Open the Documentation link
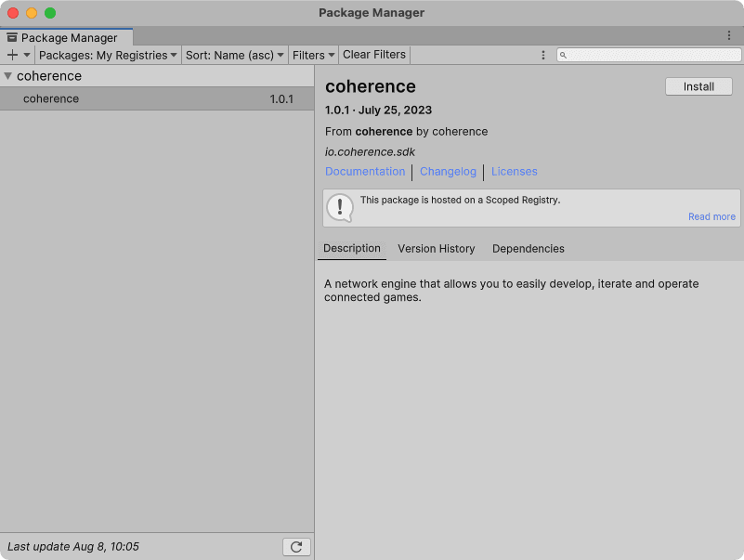 click(365, 171)
